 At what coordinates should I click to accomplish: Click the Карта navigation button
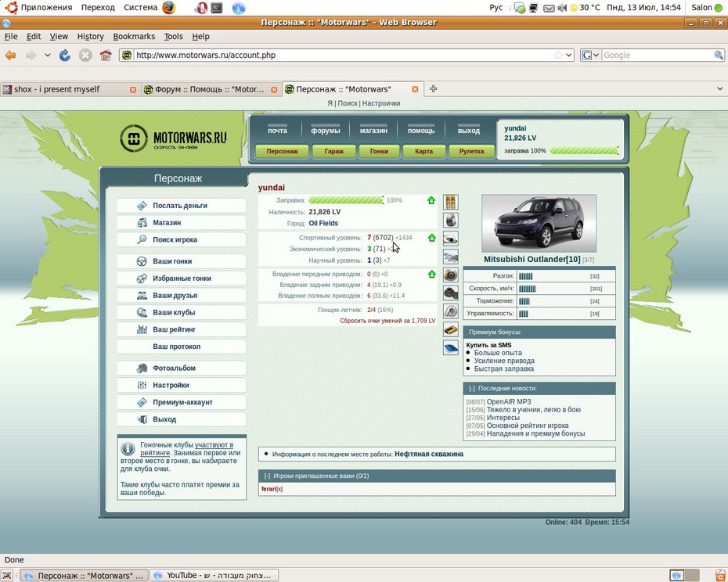coord(424,151)
